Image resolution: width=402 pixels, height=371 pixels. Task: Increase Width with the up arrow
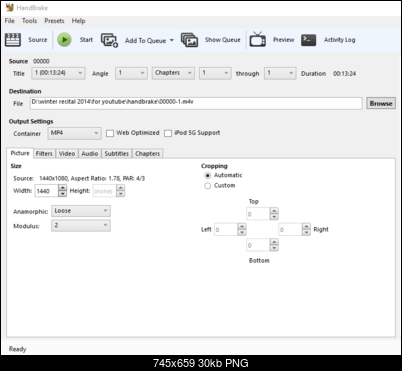pos(62,188)
